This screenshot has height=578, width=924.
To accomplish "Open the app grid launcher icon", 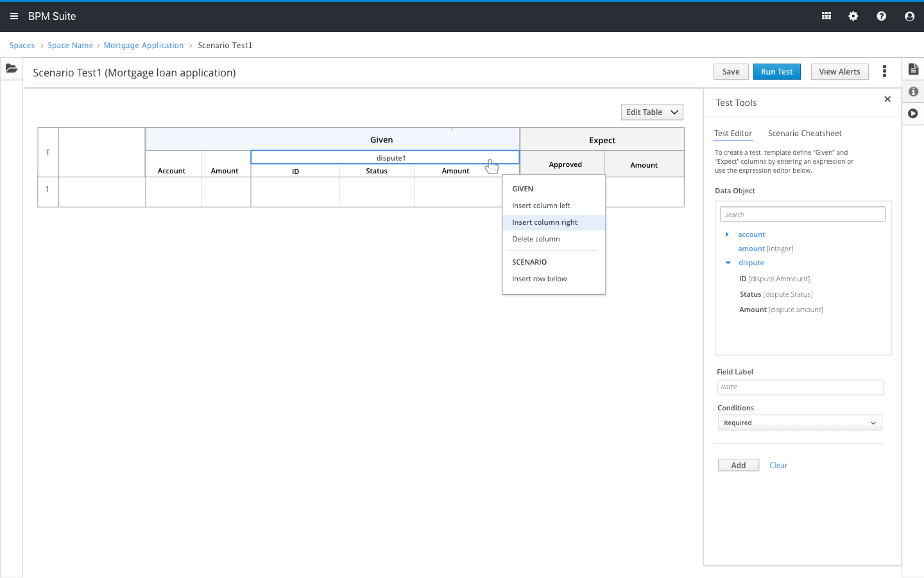I will [826, 16].
